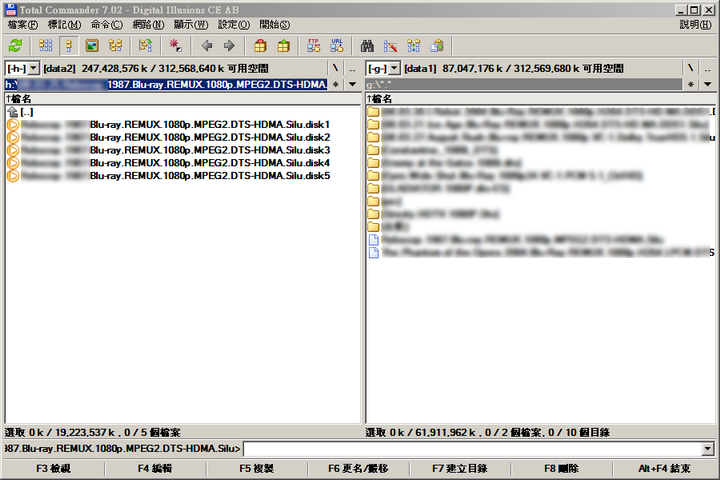Click right panel parent directory '..' button
The width and height of the screenshot is (720, 480).
(708, 68)
